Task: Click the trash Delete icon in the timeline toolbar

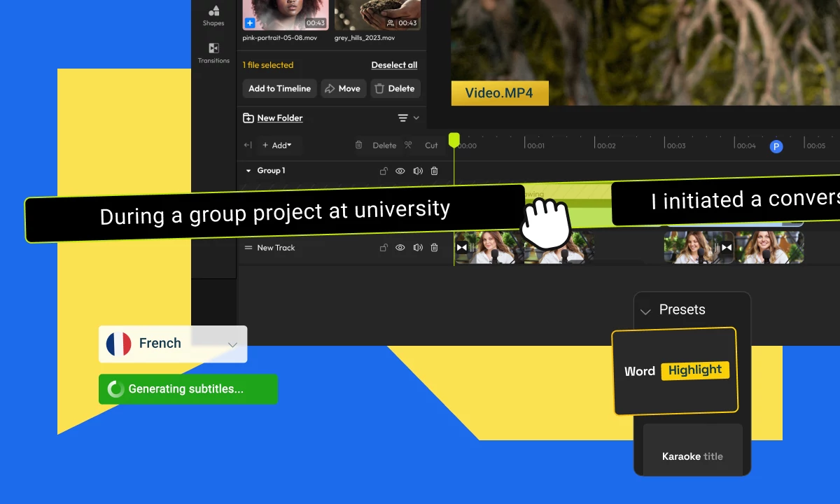Action: pyautogui.click(x=359, y=145)
